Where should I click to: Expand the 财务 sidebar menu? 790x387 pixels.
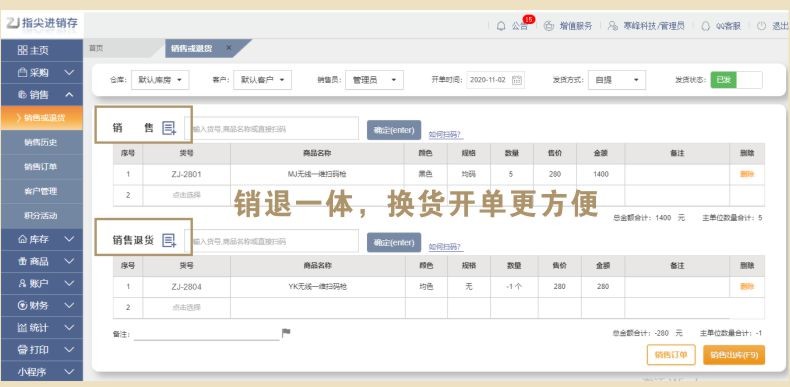42,305
